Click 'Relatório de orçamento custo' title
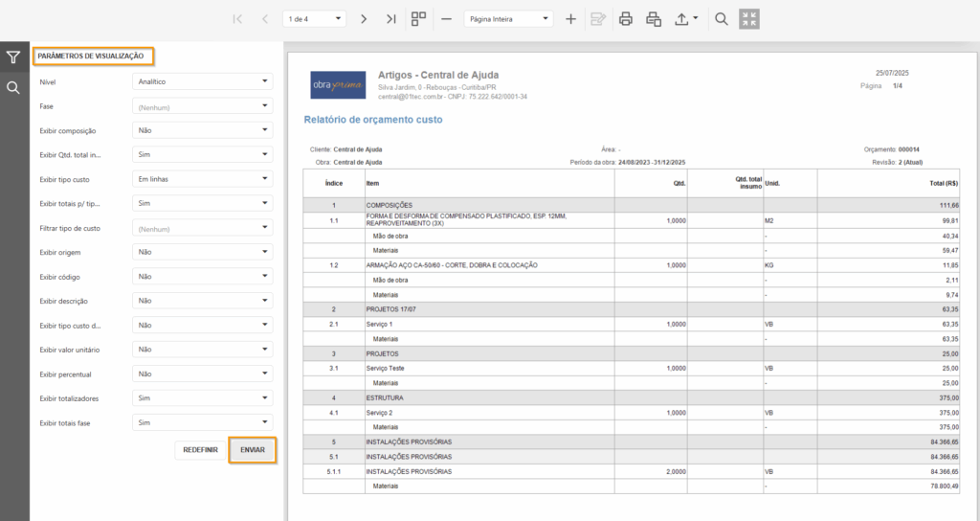 click(373, 120)
